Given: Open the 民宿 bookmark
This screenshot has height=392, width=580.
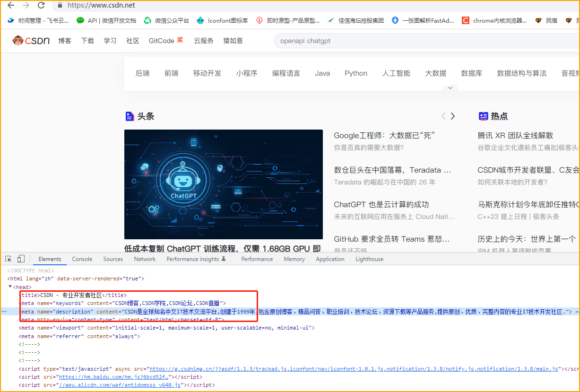Looking at the screenshot, I should click(x=546, y=20).
